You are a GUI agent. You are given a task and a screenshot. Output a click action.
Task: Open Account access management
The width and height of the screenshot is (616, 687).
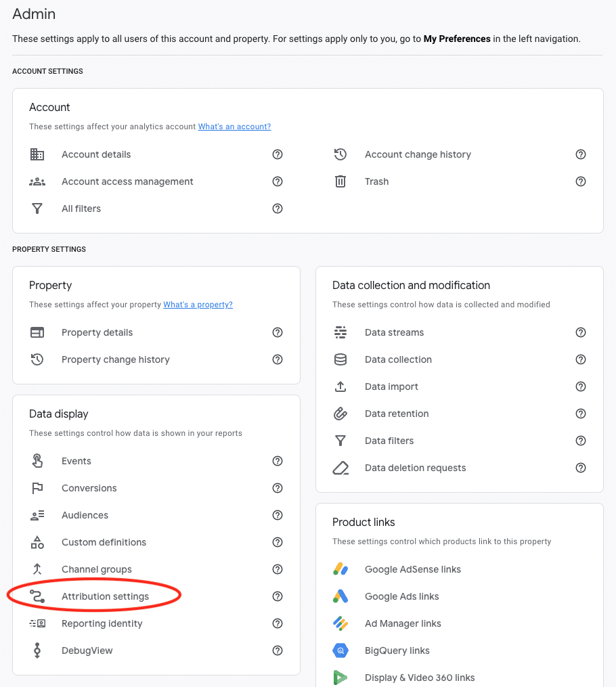point(126,181)
